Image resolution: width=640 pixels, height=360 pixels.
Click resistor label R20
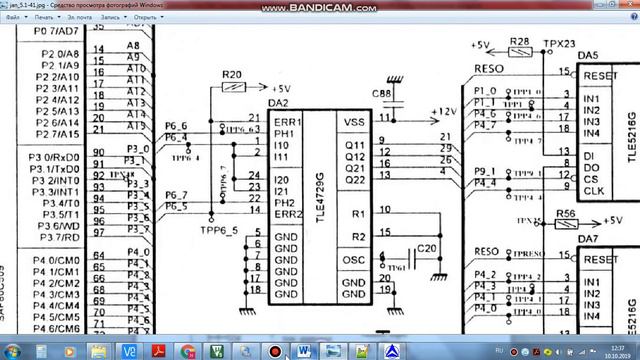pos(231,75)
